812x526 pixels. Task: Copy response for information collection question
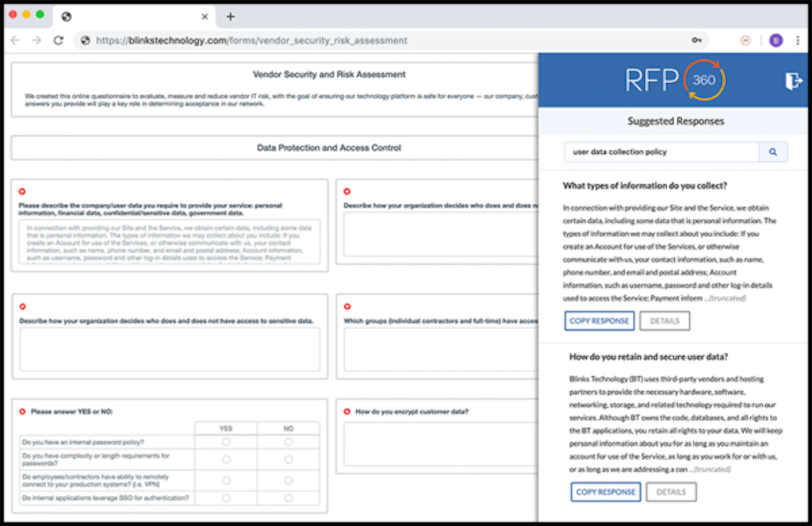[599, 321]
